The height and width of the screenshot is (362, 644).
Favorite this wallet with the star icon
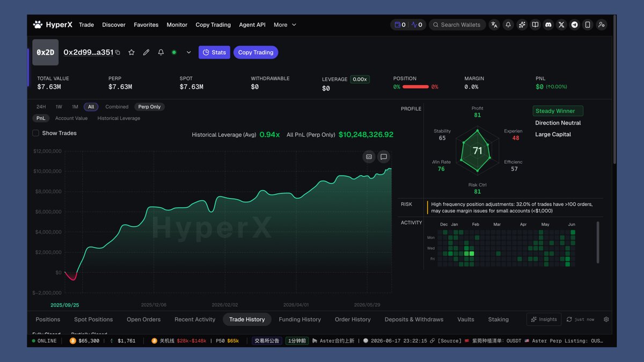tap(131, 53)
